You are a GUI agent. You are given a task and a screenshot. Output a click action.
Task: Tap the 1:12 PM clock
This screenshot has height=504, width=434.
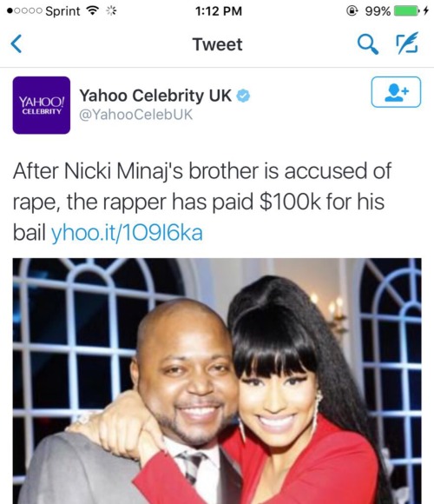(218, 11)
